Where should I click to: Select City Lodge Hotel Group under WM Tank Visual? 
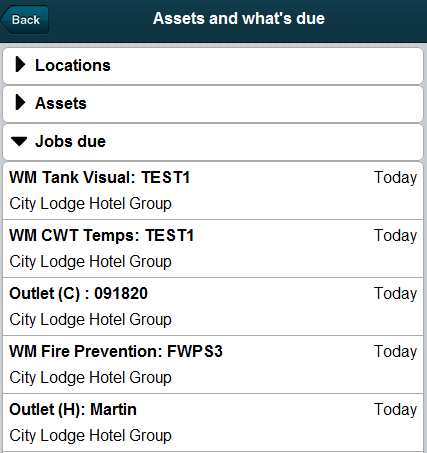coord(90,204)
